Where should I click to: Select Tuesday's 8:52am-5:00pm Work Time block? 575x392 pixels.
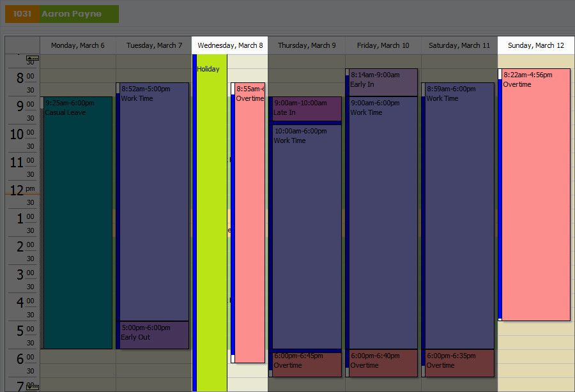[154, 201]
